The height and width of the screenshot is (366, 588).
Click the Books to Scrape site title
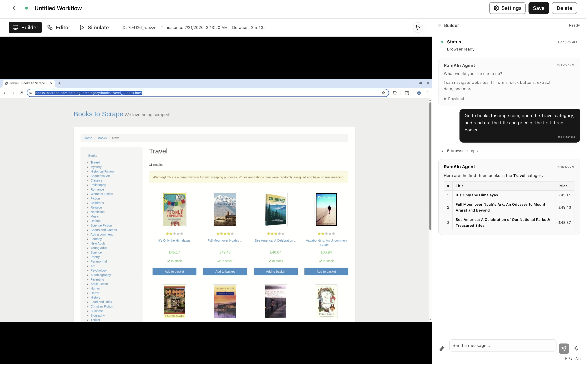point(99,115)
